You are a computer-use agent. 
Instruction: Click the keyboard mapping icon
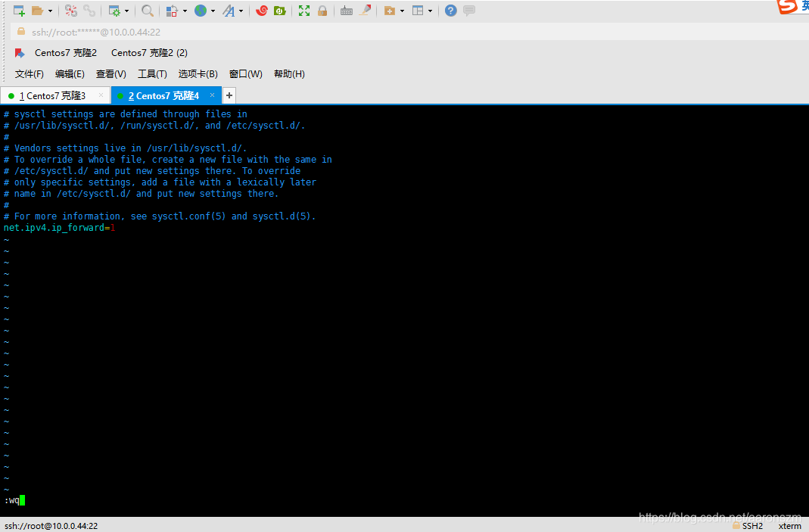point(347,11)
